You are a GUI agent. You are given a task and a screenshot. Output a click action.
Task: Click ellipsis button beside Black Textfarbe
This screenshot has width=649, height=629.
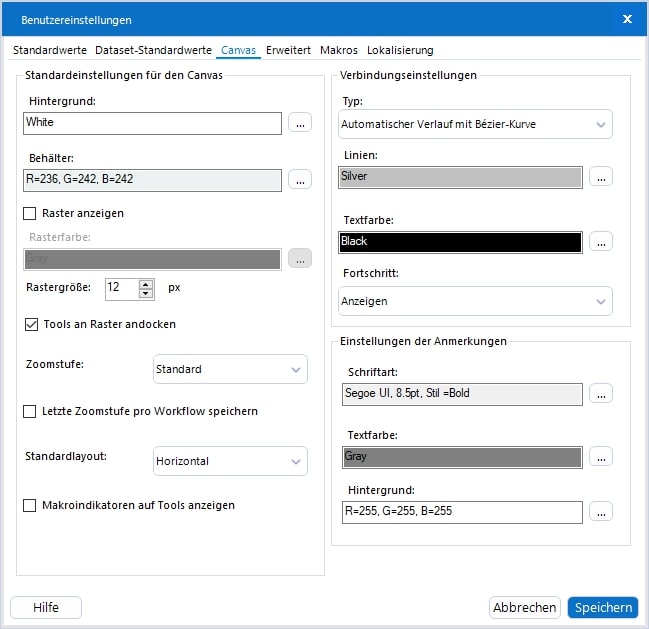click(x=600, y=241)
